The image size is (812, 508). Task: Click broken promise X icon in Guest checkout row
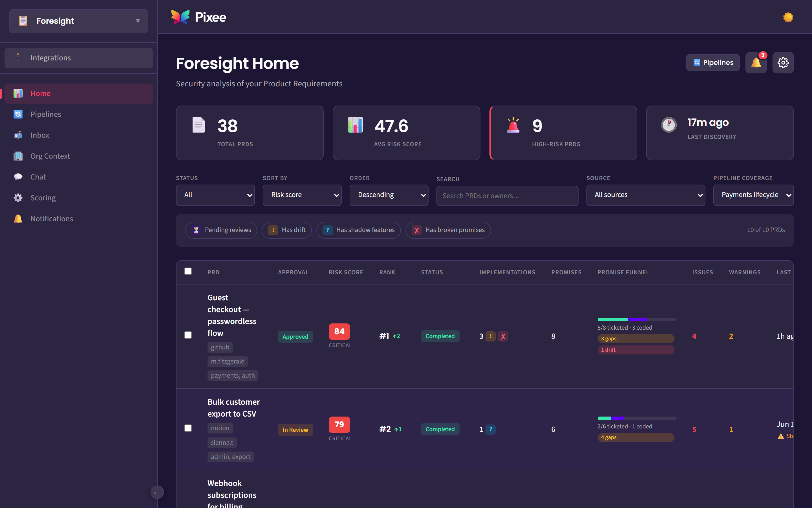(x=503, y=336)
